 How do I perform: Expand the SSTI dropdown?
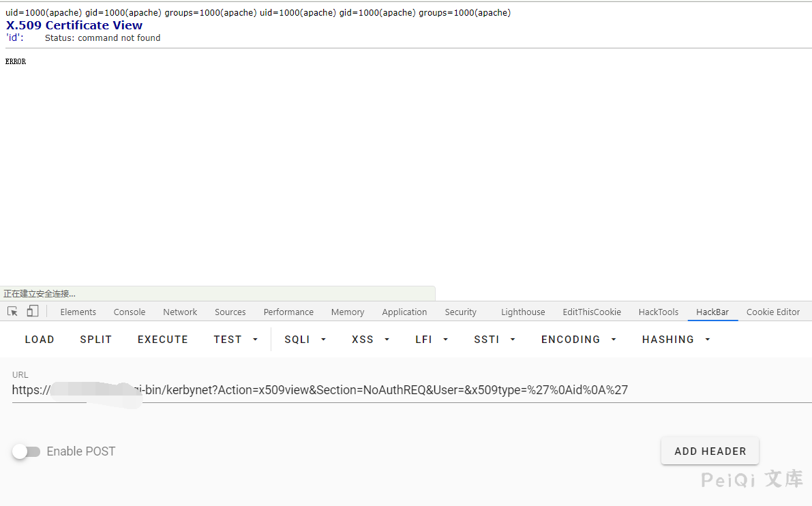pos(494,340)
